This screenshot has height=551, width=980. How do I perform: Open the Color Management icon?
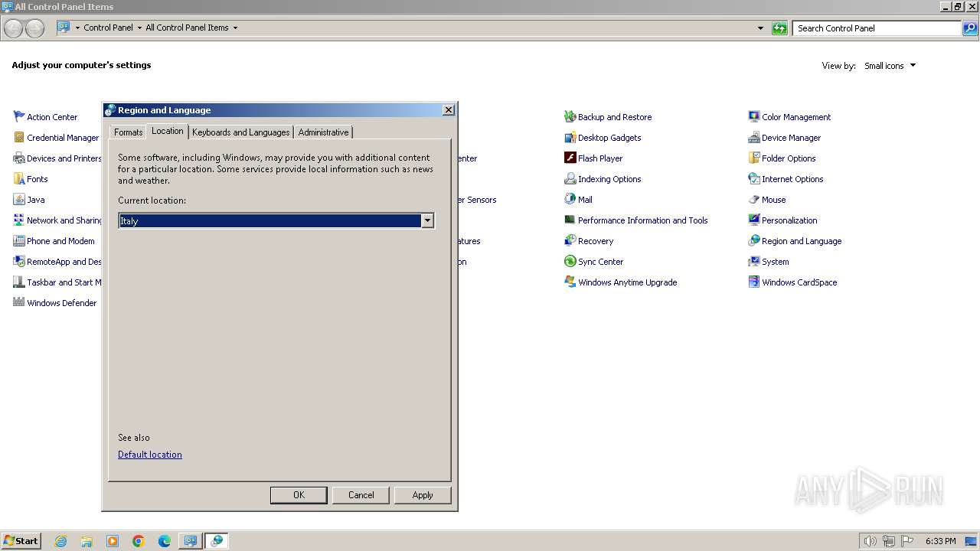click(754, 116)
